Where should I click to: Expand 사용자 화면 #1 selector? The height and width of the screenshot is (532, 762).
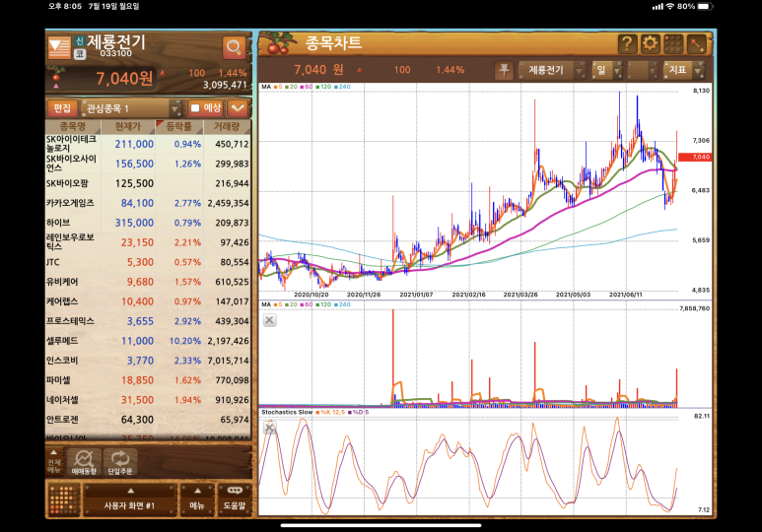click(x=129, y=499)
